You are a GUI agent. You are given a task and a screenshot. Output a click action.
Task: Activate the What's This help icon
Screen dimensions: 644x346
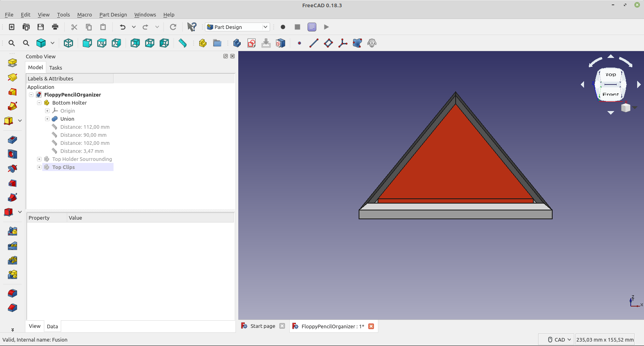(x=192, y=27)
